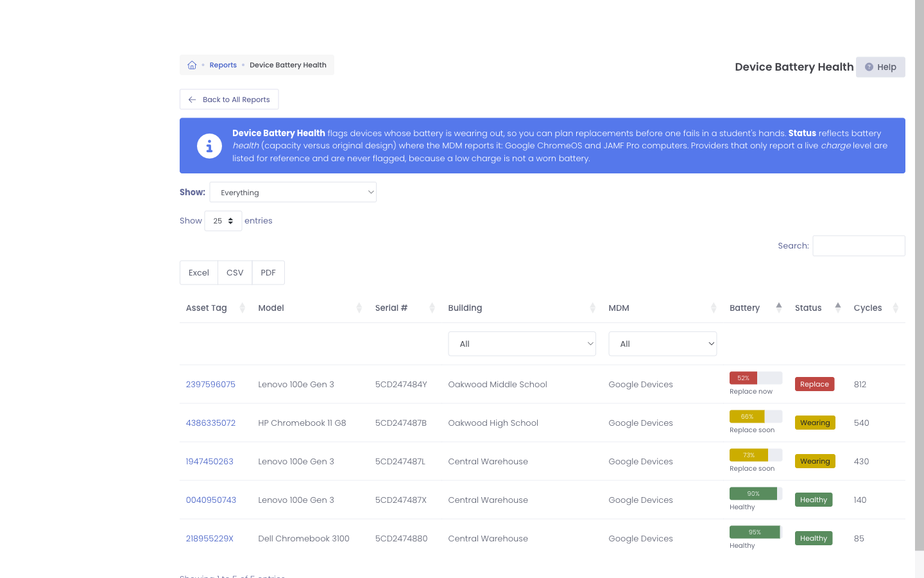924x578 pixels.
Task: Sort by MDM column arrows
Action: point(714,308)
